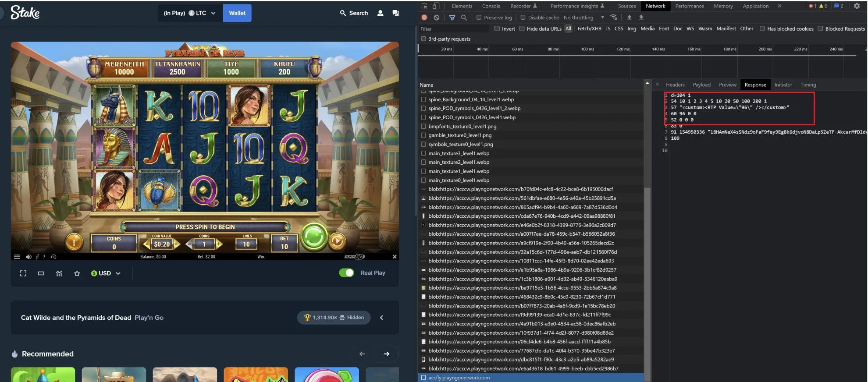Open the game's hamburger menu
The height and width of the screenshot is (382, 868).
point(17,257)
